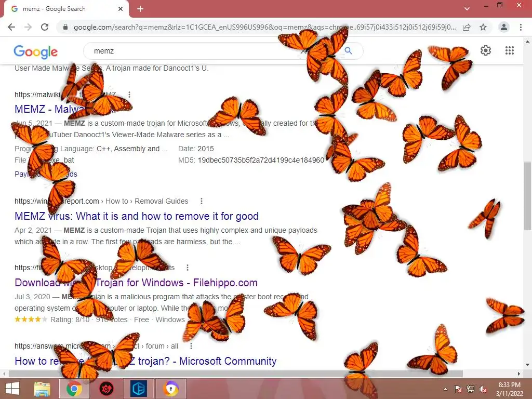532x399 pixels.
Task: Click the muted volume tray icon
Action: pyautogui.click(x=483, y=389)
